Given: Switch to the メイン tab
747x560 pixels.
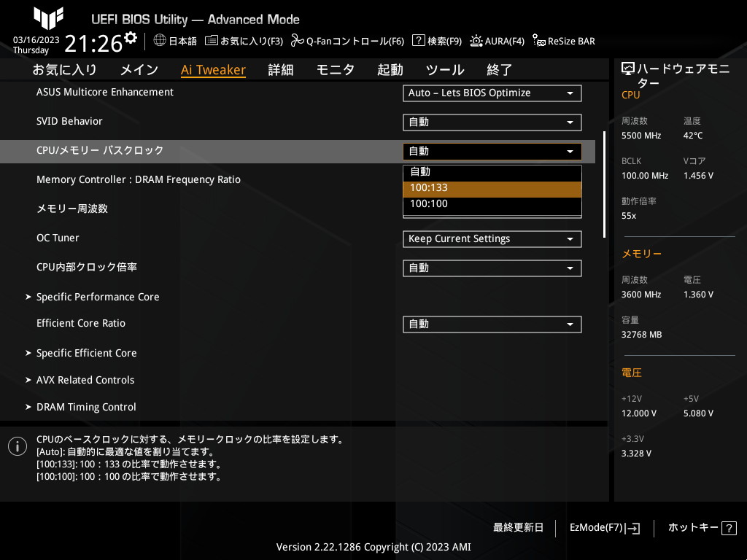Looking at the screenshot, I should point(139,70).
